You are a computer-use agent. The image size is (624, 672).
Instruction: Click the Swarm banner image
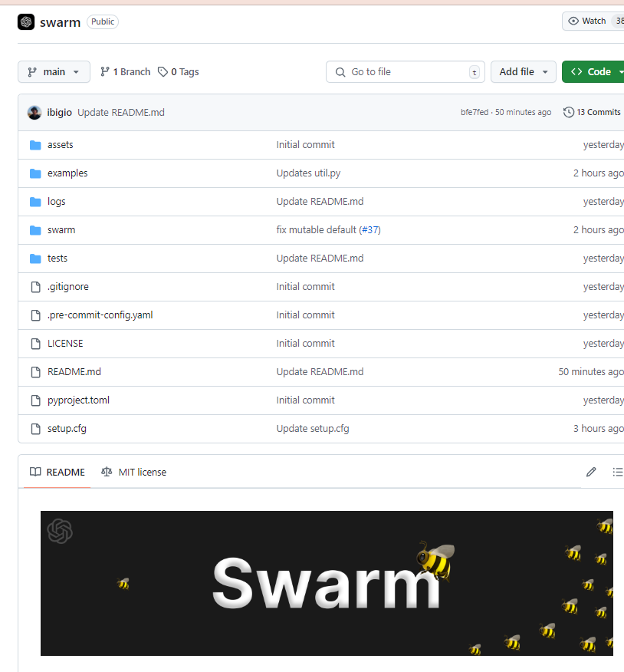pos(327,583)
